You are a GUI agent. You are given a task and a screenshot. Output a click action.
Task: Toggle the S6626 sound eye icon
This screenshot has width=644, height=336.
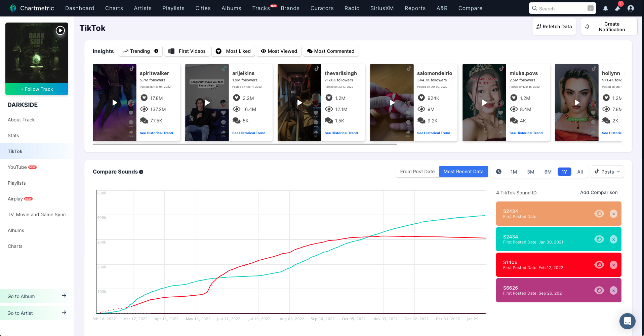click(599, 290)
